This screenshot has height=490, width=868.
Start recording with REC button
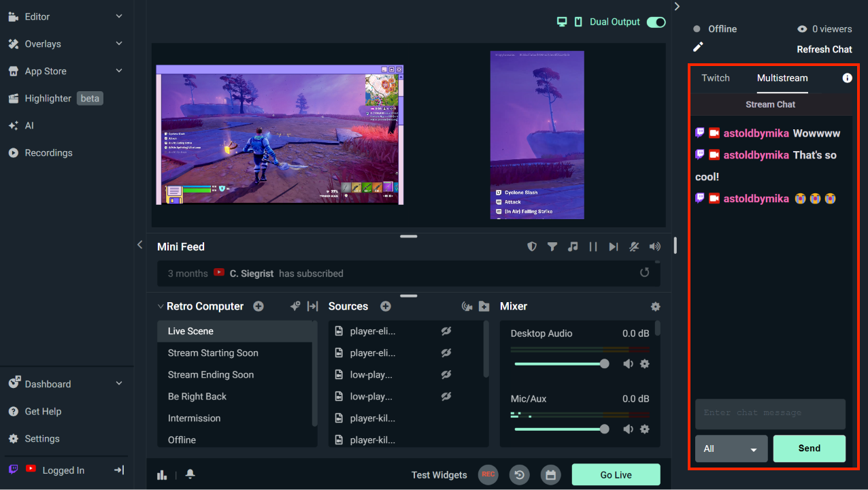488,474
